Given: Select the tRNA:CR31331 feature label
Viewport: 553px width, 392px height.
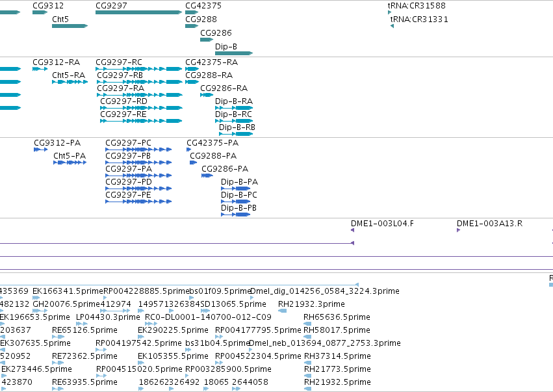Looking at the screenshot, I should 419,19.
